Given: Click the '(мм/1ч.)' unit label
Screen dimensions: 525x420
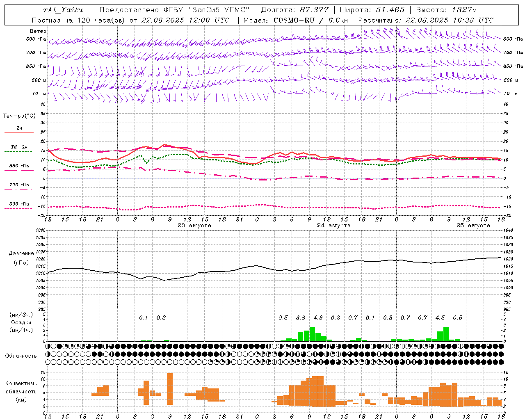Looking at the screenshot, I should 21,330.
